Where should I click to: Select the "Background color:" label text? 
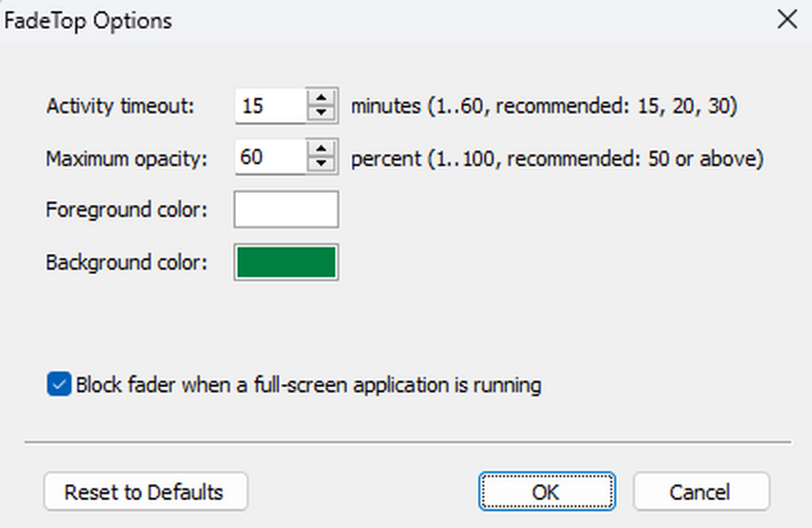(127, 262)
